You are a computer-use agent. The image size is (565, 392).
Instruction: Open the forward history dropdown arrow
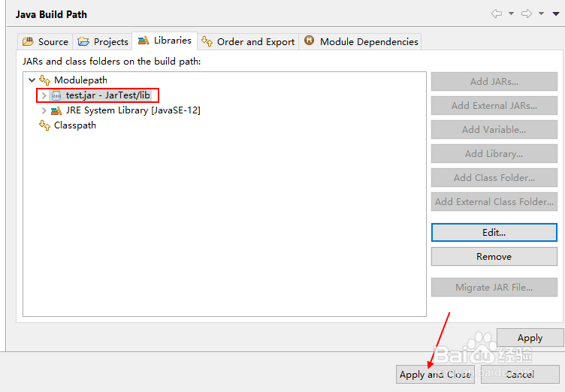[x=541, y=14]
